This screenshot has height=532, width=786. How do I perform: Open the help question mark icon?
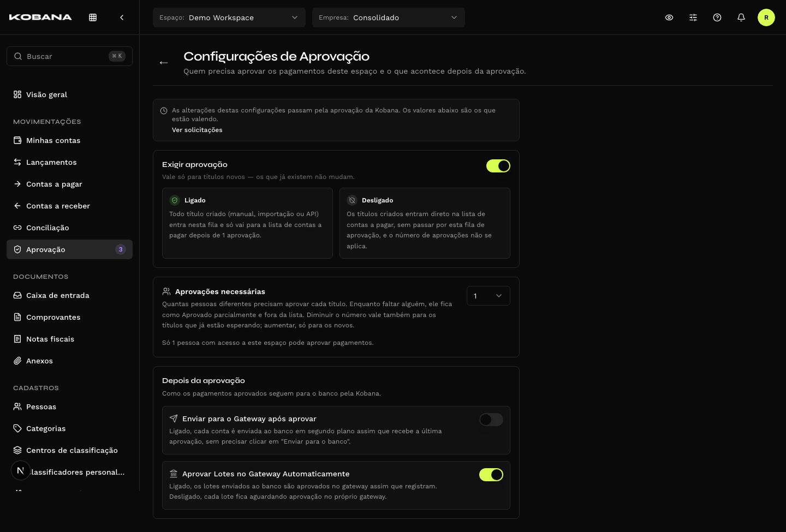point(717,17)
